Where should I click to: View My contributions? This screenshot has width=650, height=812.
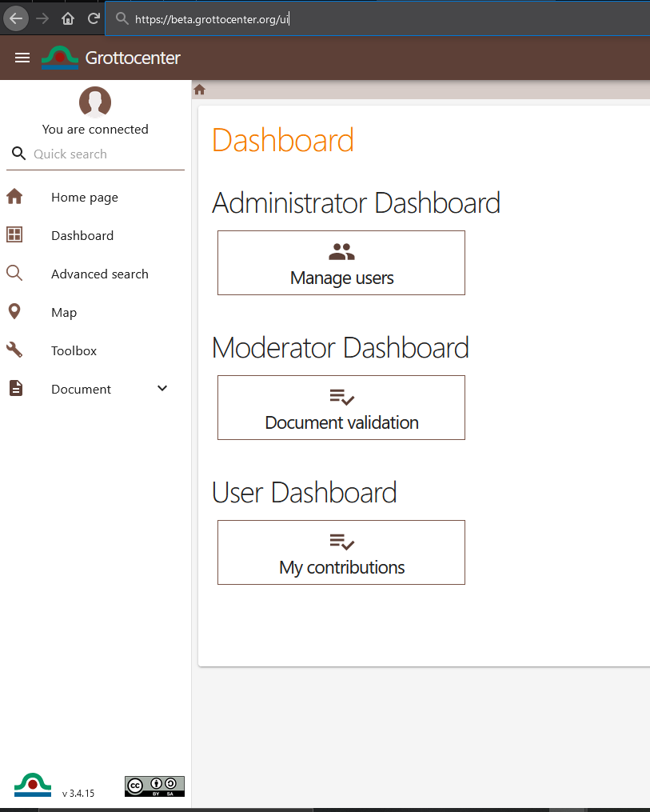341,552
